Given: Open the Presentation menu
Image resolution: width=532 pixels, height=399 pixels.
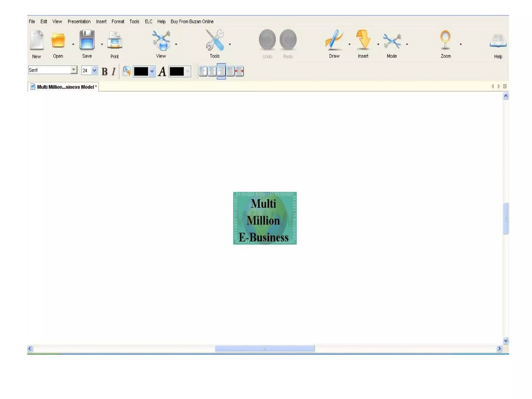Looking at the screenshot, I should [79, 22].
